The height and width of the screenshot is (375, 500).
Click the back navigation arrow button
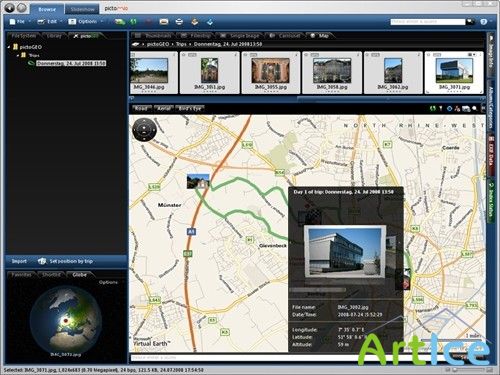tap(10, 8)
